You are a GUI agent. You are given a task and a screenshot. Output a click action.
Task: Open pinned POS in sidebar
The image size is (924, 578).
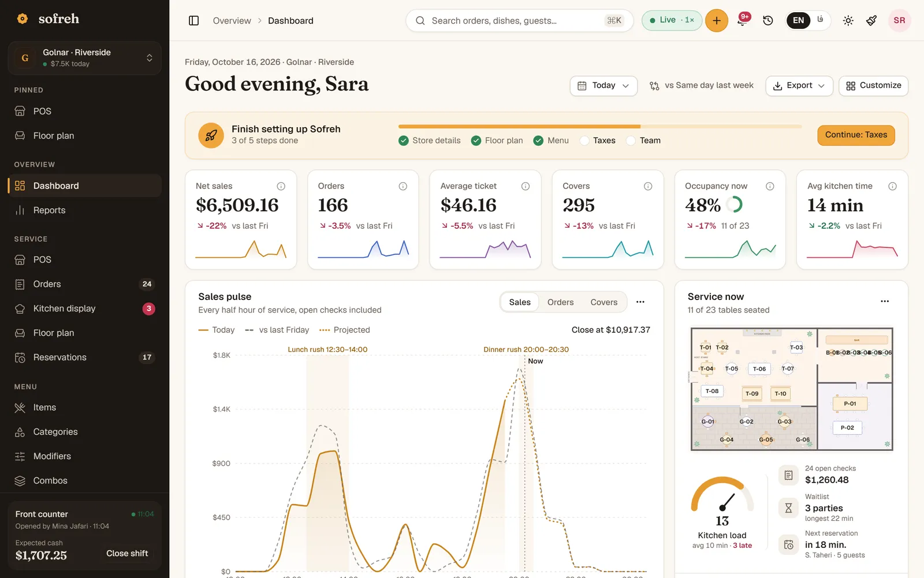84,111
